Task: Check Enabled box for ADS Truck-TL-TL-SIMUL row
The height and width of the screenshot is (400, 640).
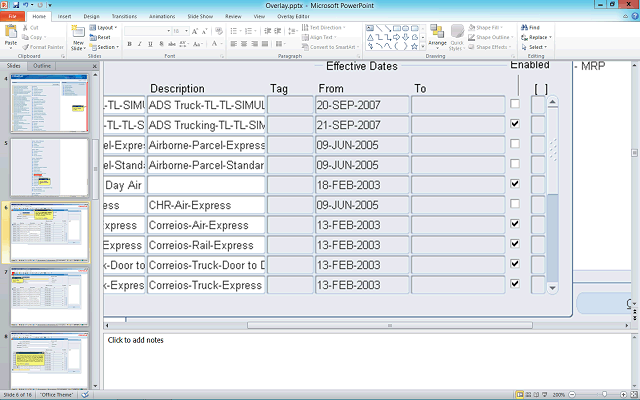Action: (514, 104)
